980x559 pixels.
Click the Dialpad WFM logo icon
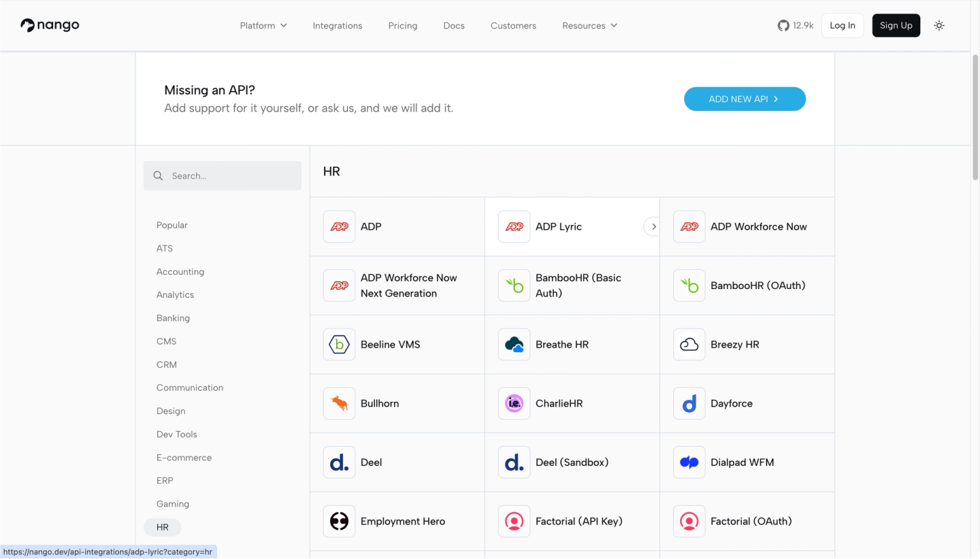(x=689, y=462)
